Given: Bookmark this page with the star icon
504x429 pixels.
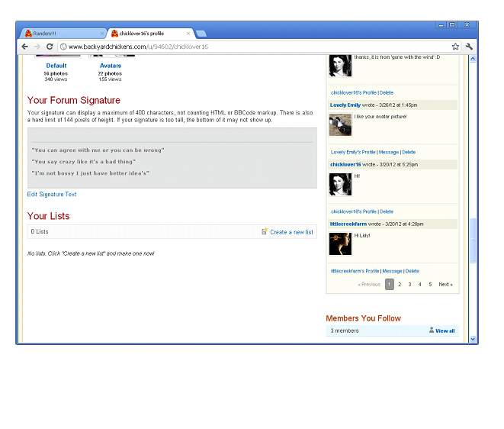Looking at the screenshot, I should point(455,47).
